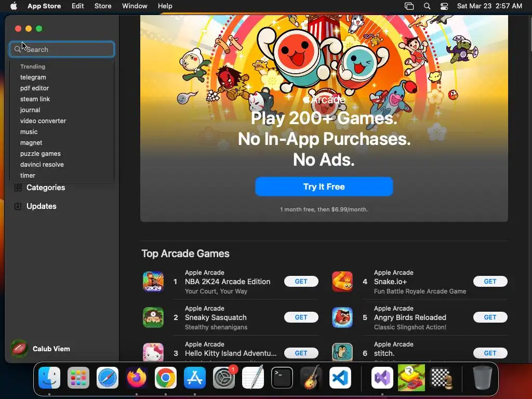532x399 pixels.
Task: Open Terminal in the Dock
Action: (x=282, y=378)
